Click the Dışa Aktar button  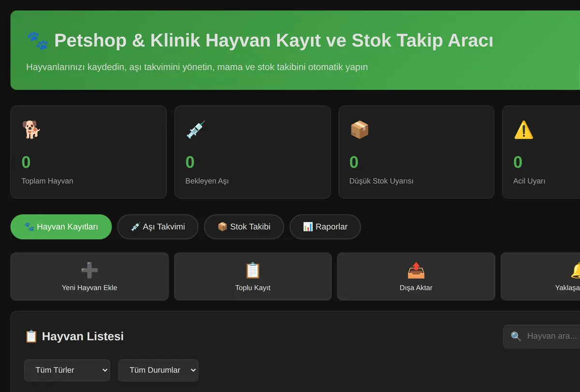pyautogui.click(x=416, y=276)
